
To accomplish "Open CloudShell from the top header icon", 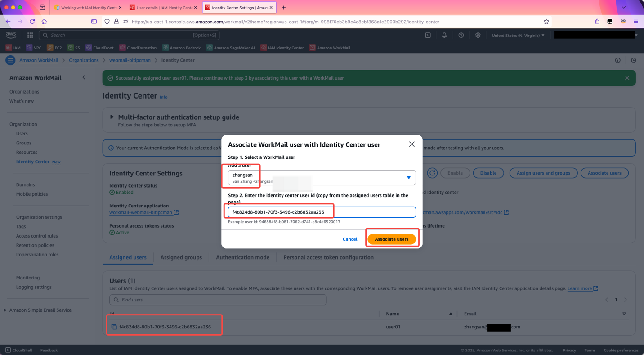I will coord(428,35).
